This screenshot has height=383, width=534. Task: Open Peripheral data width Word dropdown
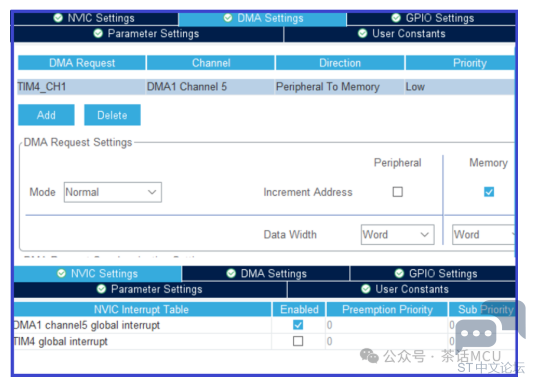[x=397, y=235]
